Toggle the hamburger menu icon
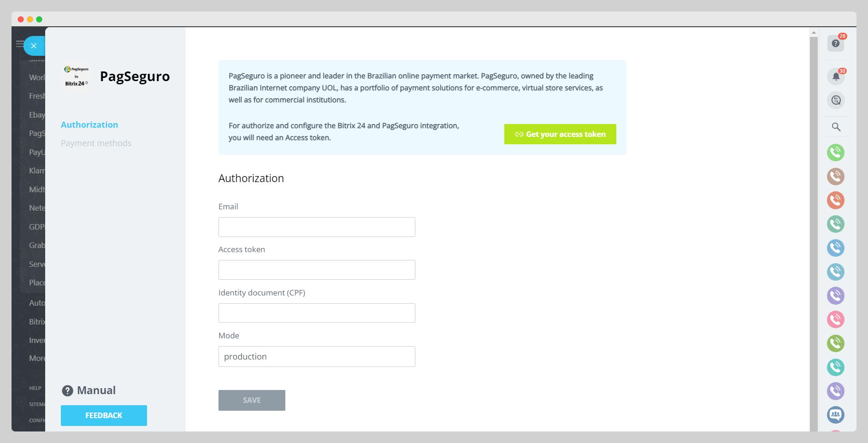 pyautogui.click(x=19, y=44)
